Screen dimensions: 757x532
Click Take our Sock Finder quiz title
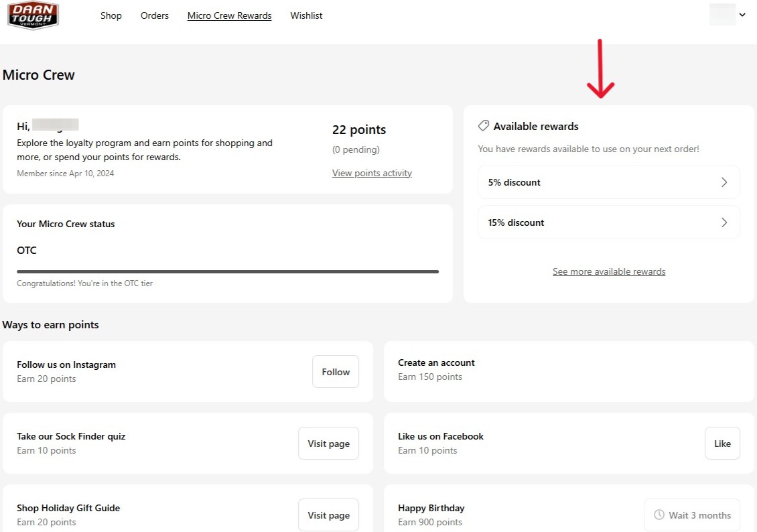click(71, 436)
